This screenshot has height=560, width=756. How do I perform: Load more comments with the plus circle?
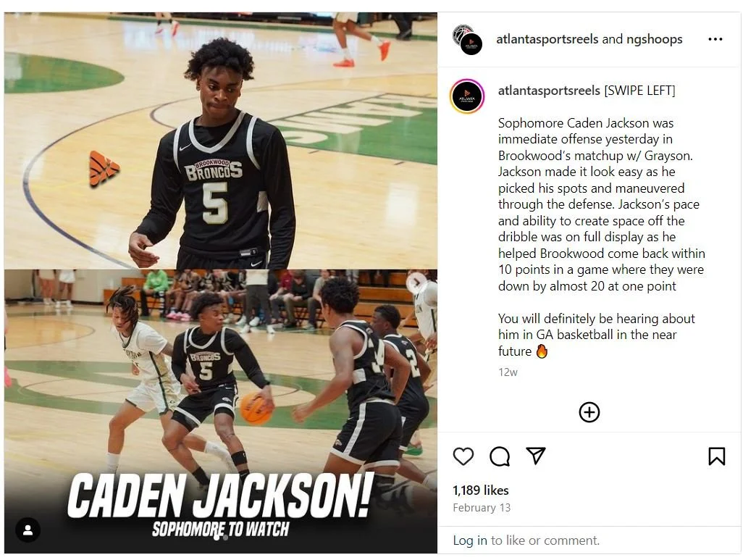tap(589, 412)
